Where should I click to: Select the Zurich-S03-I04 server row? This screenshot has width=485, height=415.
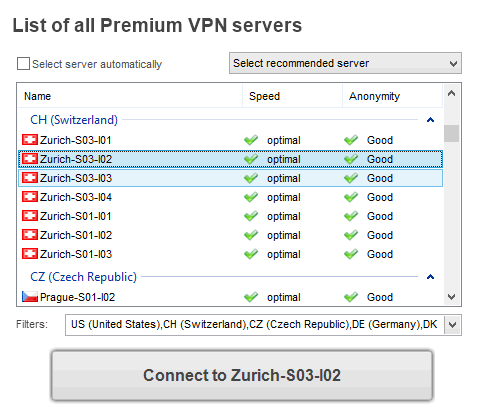coord(230,197)
